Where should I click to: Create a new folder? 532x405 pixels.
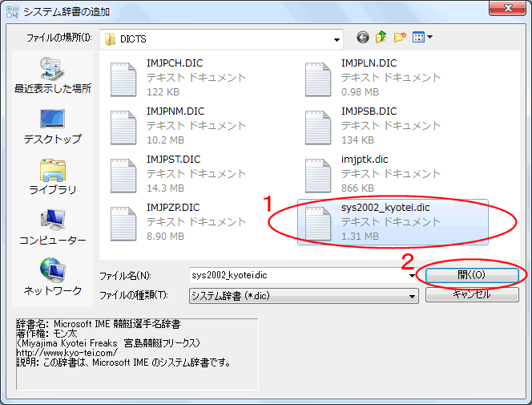(x=400, y=38)
